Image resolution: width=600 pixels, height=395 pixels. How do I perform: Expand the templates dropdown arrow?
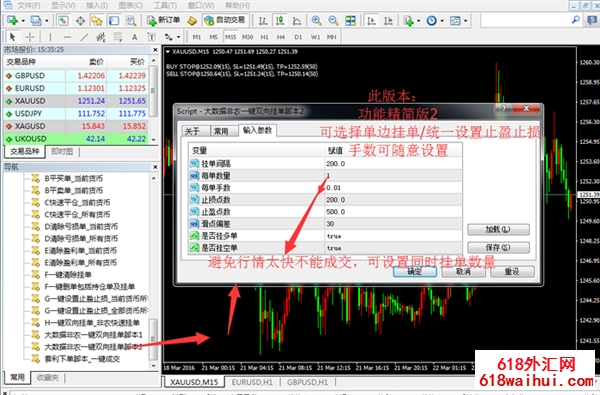tap(465, 21)
